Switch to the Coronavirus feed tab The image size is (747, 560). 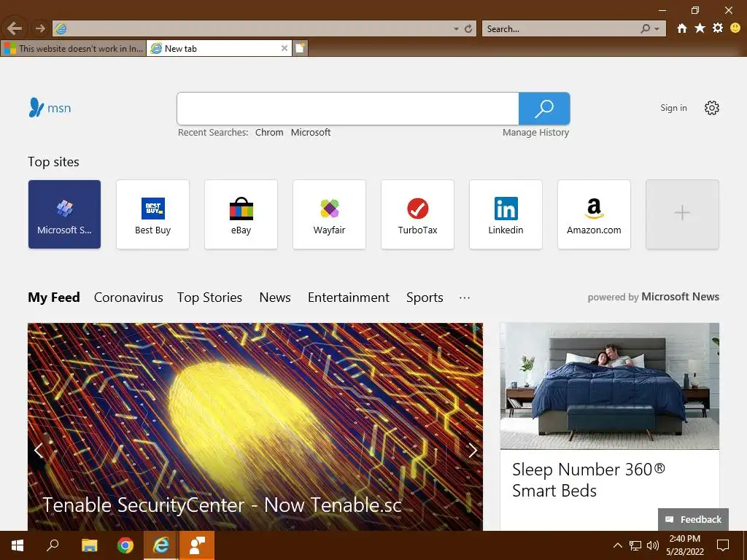point(128,297)
